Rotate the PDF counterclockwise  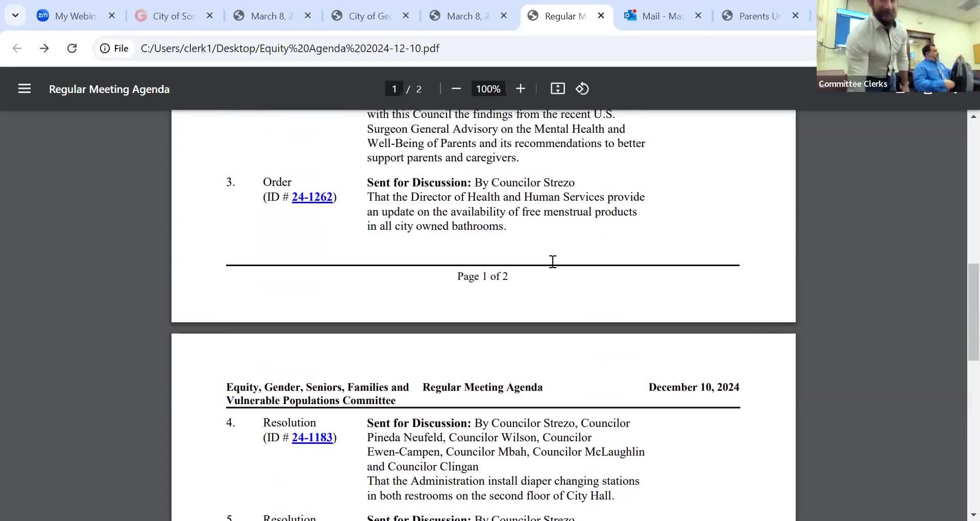pyautogui.click(x=582, y=89)
